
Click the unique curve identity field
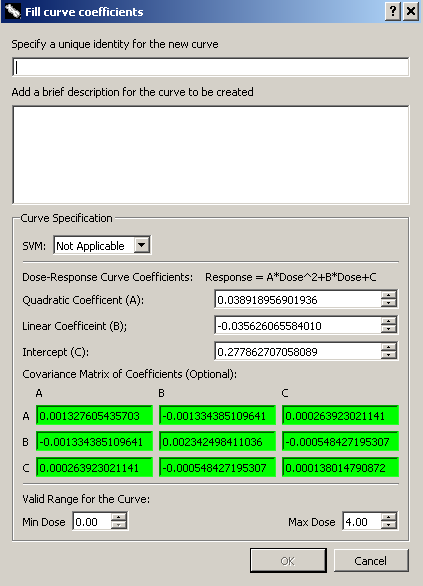click(211, 67)
